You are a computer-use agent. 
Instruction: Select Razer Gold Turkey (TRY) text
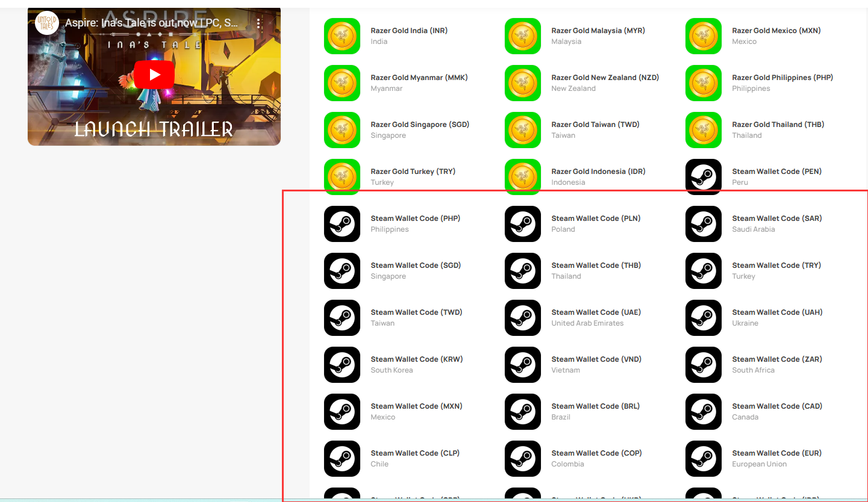point(413,172)
